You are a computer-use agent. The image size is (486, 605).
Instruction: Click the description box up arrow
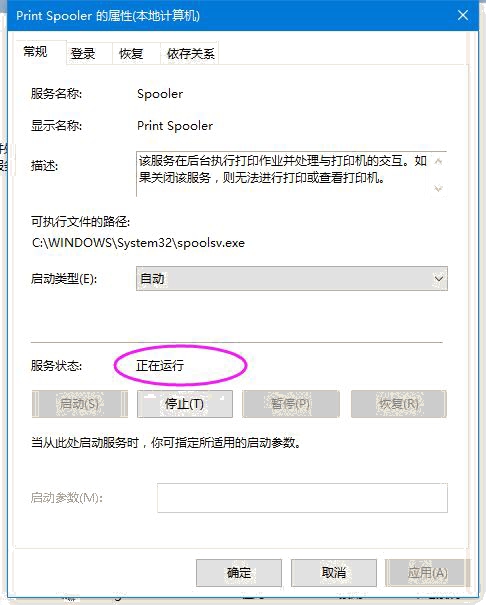click(x=438, y=162)
